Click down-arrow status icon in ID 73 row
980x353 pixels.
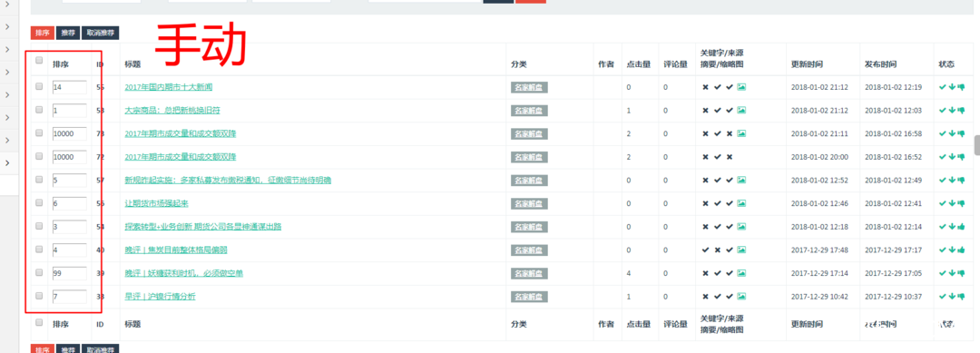[952, 133]
